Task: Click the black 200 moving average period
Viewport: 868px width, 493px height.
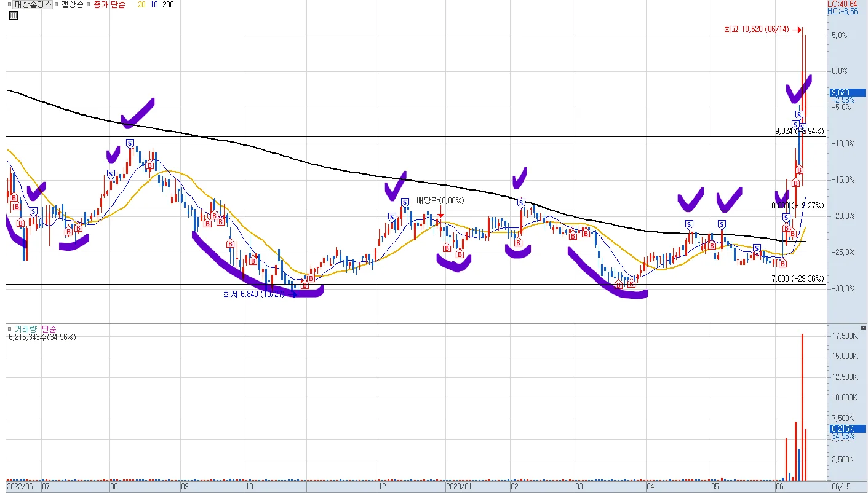Action: point(168,4)
